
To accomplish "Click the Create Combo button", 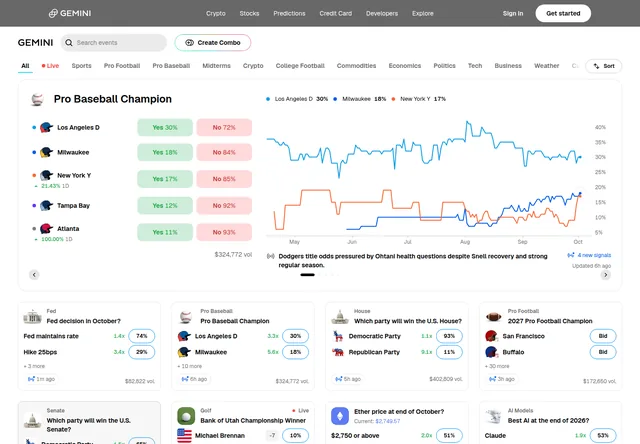I will tap(213, 43).
